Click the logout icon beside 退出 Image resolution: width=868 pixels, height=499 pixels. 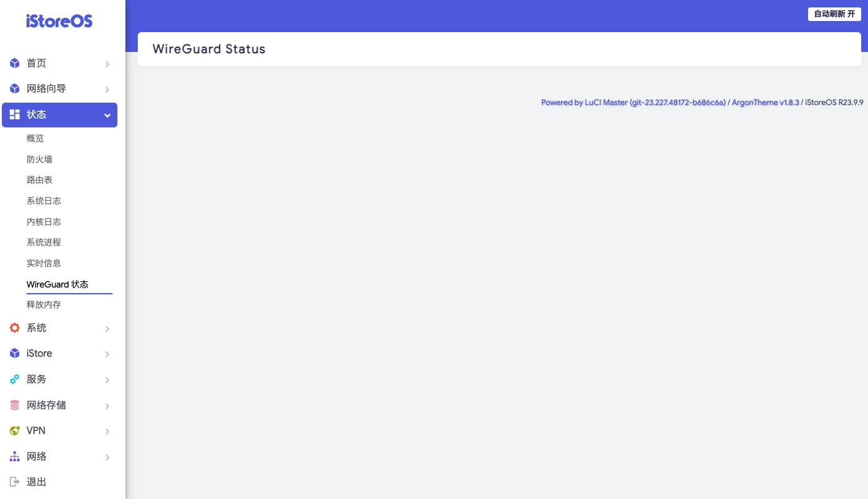click(15, 482)
